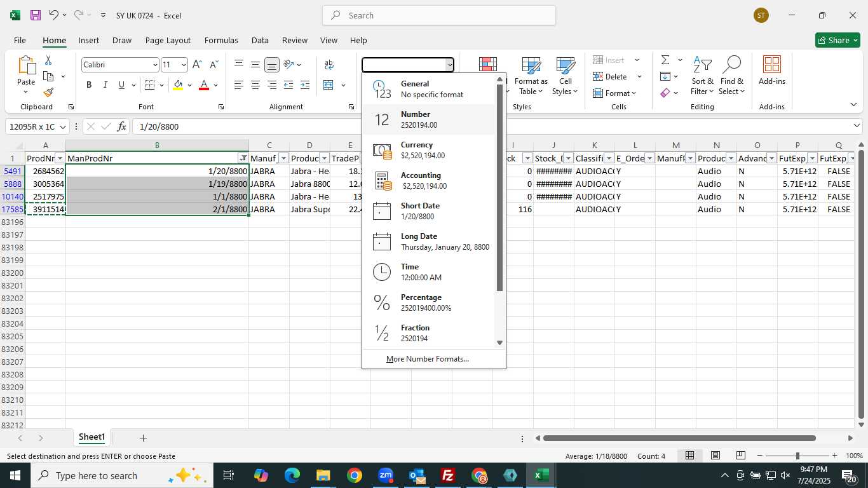Click the Share button
Screen dimensions: 868x488
837,40
